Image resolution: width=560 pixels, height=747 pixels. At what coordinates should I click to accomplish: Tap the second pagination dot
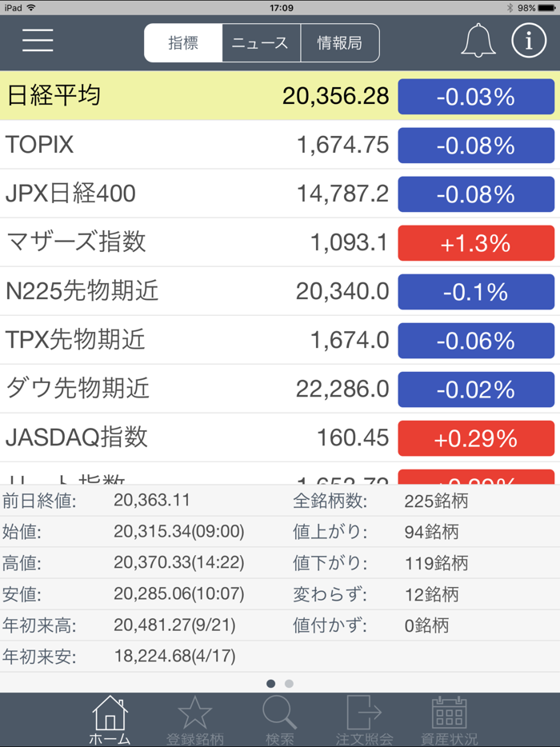(x=289, y=684)
